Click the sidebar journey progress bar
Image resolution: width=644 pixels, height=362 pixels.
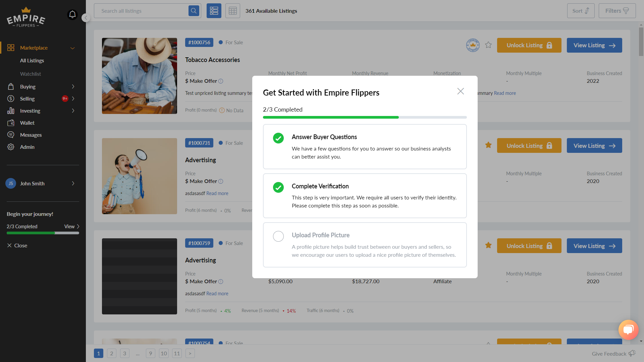coord(43,233)
